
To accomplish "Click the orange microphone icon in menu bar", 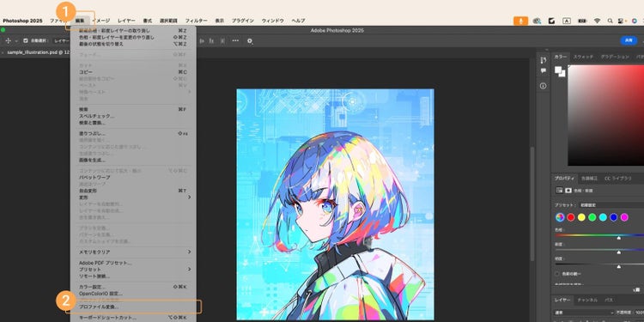I will pos(520,21).
